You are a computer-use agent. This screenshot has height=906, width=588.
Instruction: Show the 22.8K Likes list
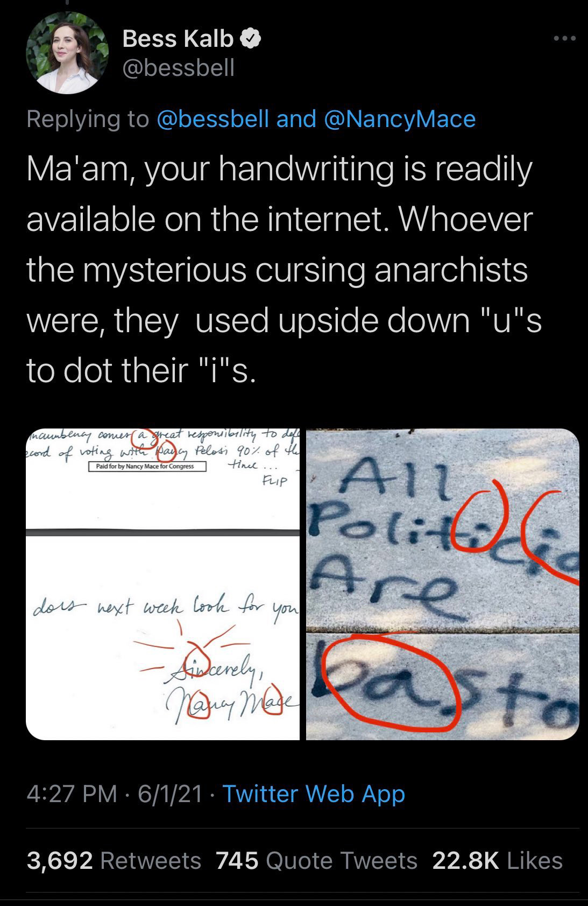[x=498, y=860]
